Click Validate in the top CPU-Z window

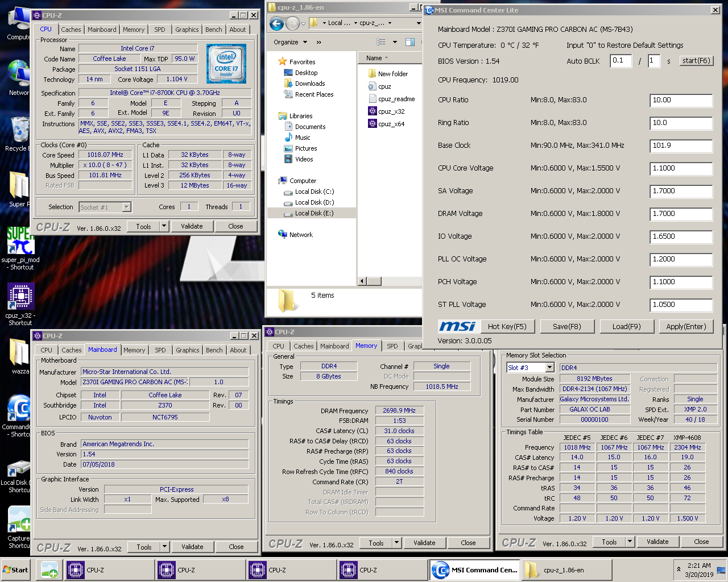[192, 226]
